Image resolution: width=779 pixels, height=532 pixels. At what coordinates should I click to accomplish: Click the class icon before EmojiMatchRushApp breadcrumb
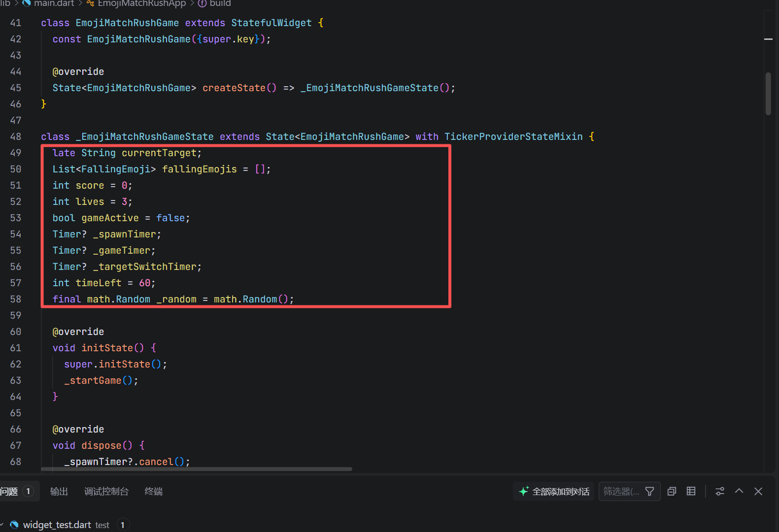click(x=90, y=3)
